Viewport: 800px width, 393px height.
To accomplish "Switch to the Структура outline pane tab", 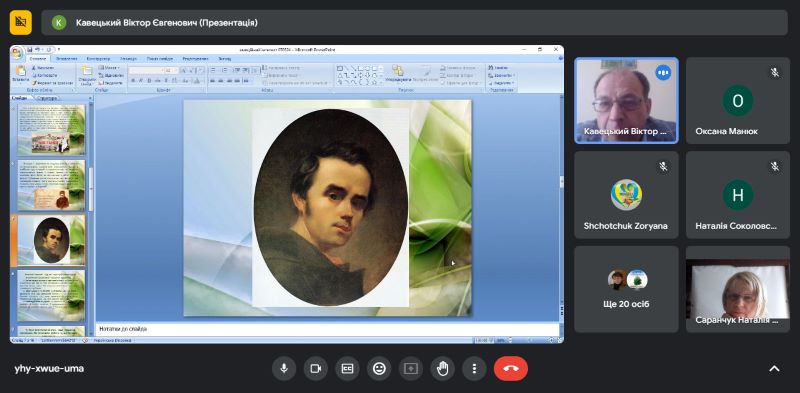I will click(x=46, y=97).
